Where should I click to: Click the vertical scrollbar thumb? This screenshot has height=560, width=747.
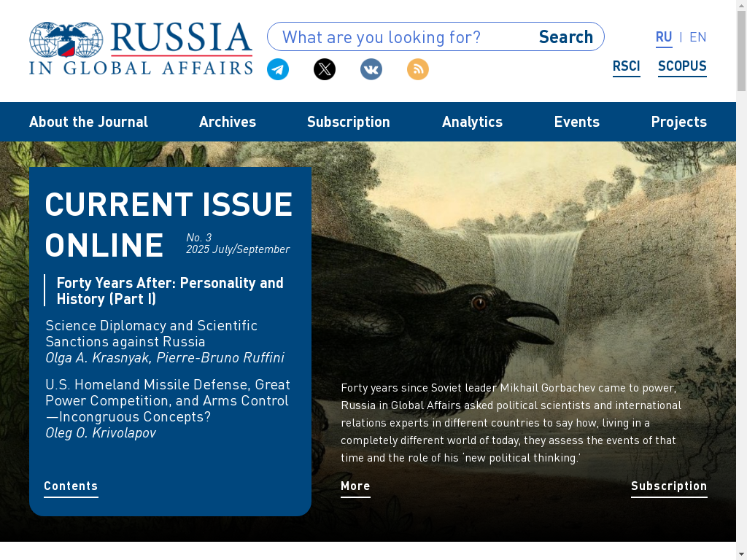(741, 50)
